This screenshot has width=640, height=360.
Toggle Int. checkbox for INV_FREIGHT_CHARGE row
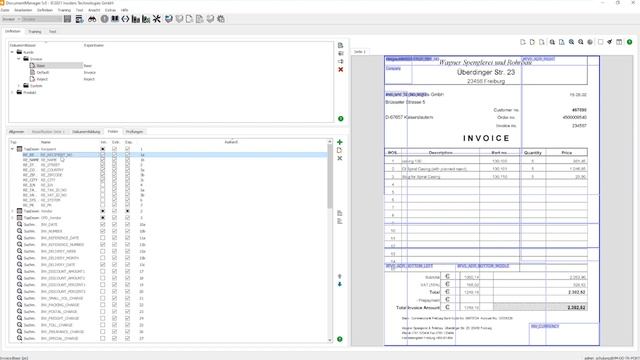102,318
